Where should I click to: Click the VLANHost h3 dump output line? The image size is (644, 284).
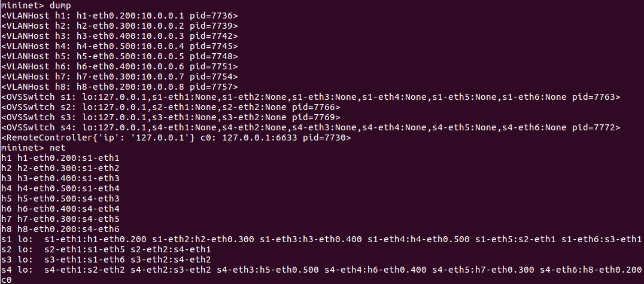[x=120, y=35]
